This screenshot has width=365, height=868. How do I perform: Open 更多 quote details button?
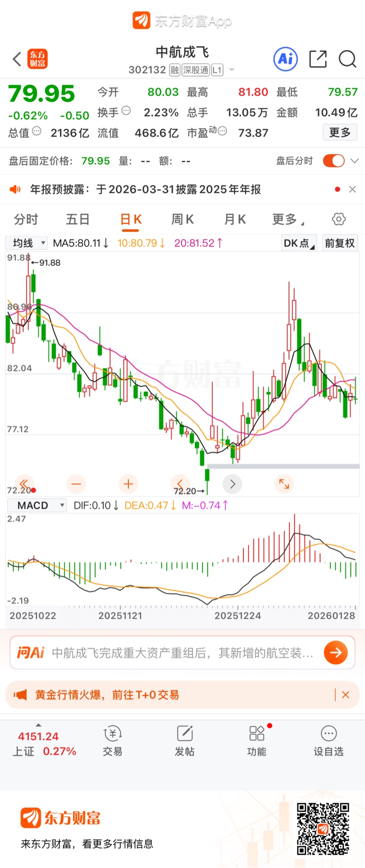click(340, 132)
